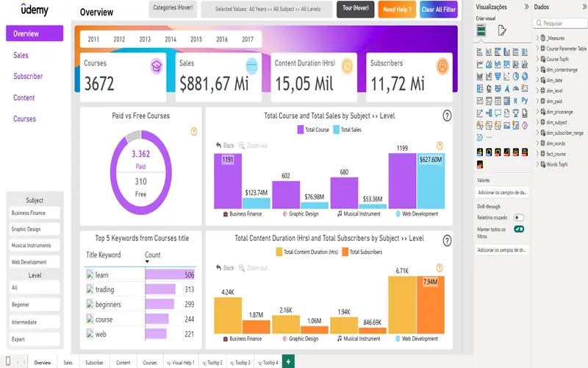Click the Courses card graduation cap icon
Screen dimensions: 588x368
coord(156,66)
